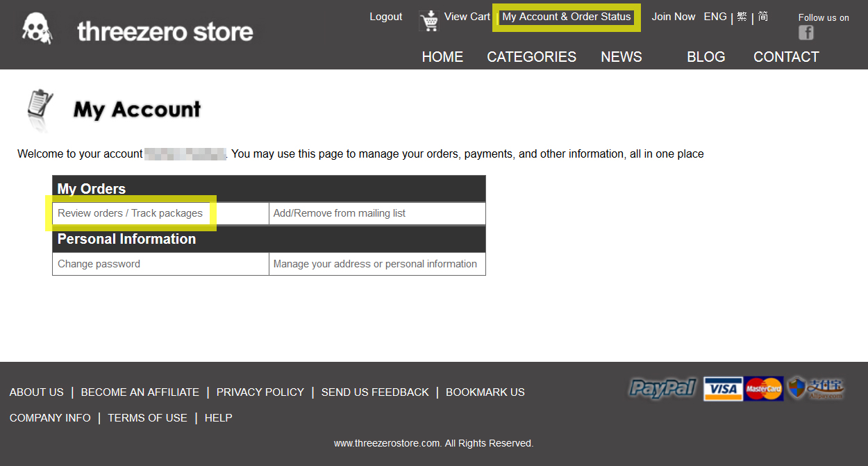The image size is (868, 466).
Task: Open the shopping cart icon
Action: [x=429, y=21]
